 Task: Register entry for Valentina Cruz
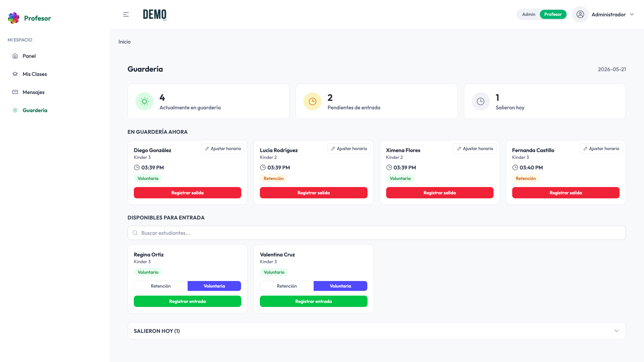[313, 301]
